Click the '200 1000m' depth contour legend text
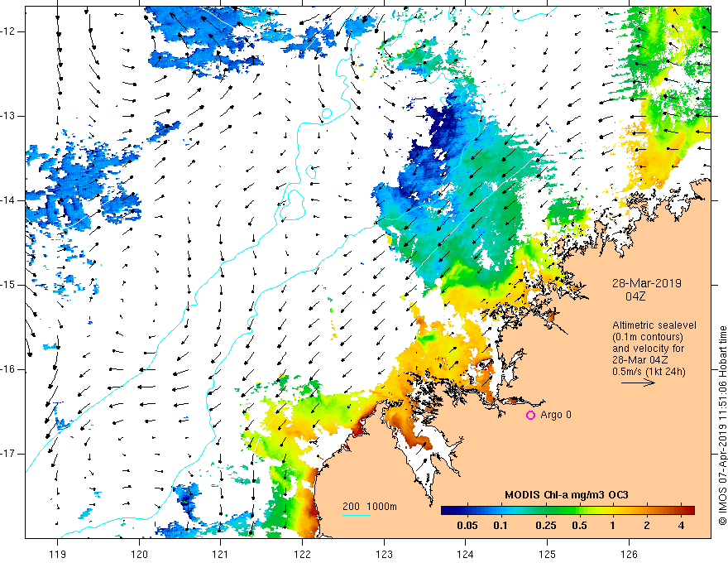The height and width of the screenshot is (563, 728). pyautogui.click(x=370, y=507)
